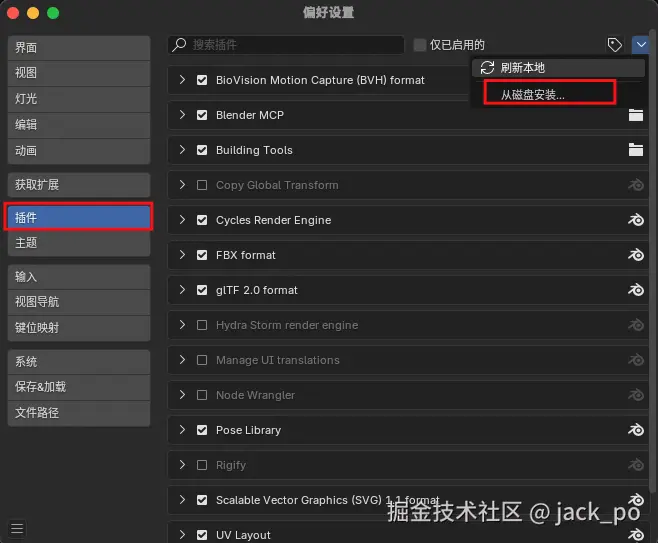Enable Rigify add-on checkbox
This screenshot has height=543, width=658.
202,465
